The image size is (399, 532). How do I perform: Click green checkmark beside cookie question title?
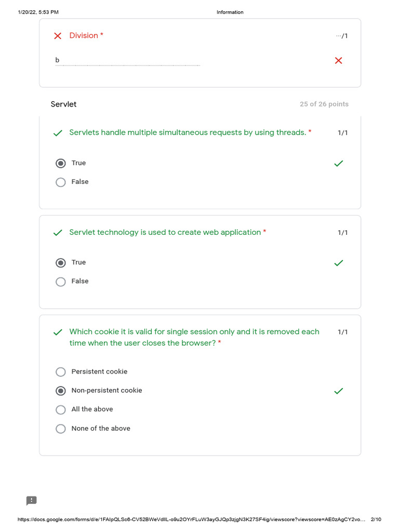pos(58,332)
